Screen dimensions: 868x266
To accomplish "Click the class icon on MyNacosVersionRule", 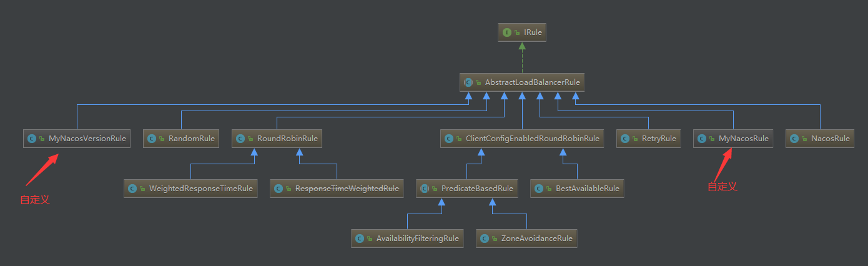I will [x=32, y=138].
